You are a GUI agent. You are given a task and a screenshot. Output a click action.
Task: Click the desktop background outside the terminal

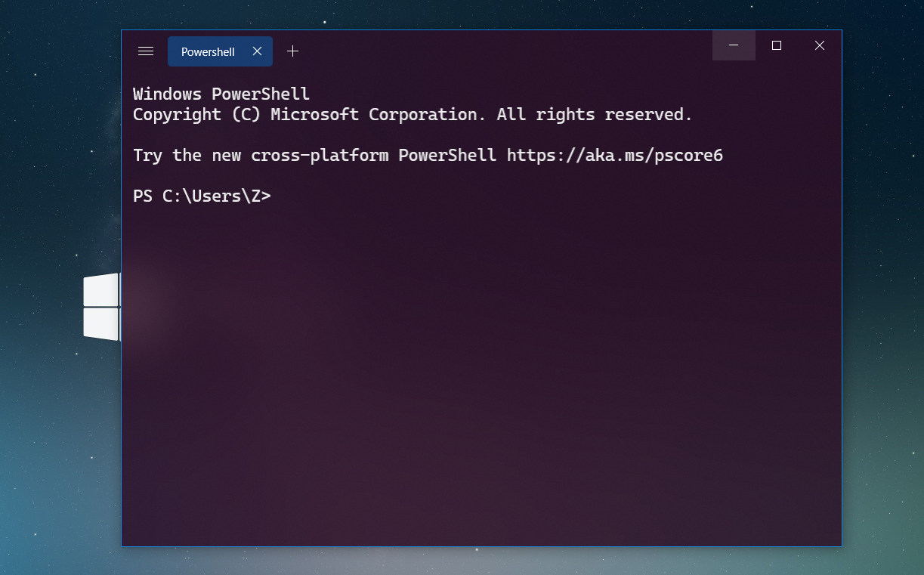(53, 453)
